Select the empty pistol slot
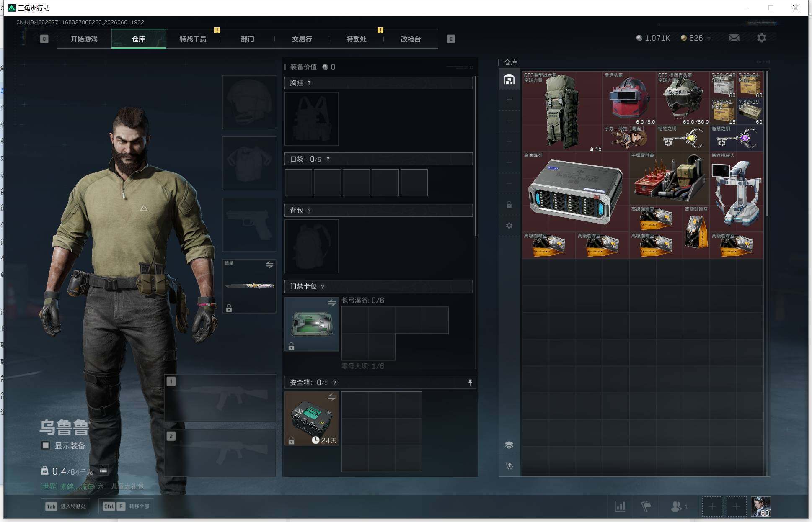This screenshot has width=812, height=522. (x=249, y=224)
